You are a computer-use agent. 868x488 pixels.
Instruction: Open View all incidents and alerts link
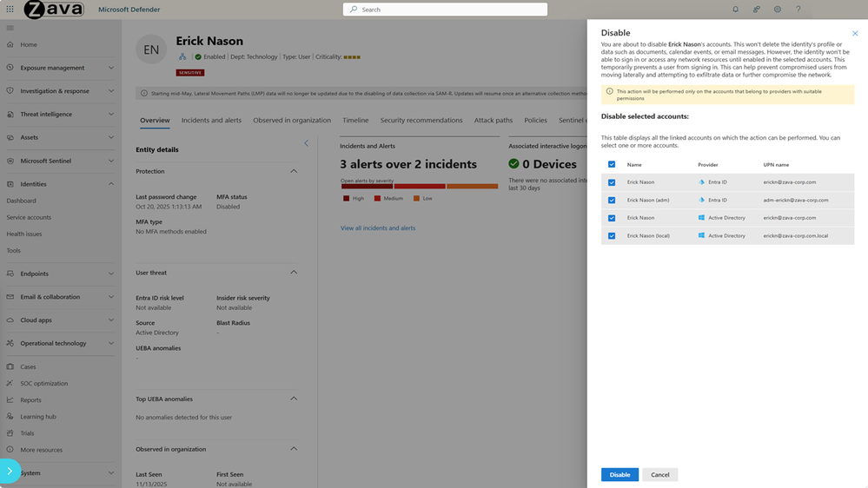point(378,228)
